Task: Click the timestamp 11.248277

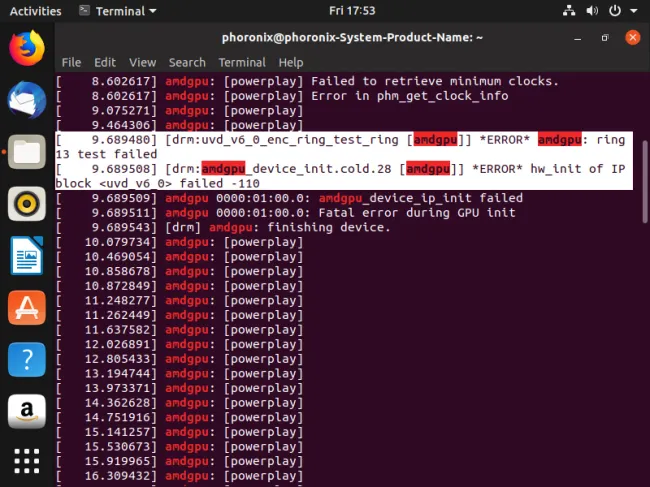Action: click(x=117, y=300)
